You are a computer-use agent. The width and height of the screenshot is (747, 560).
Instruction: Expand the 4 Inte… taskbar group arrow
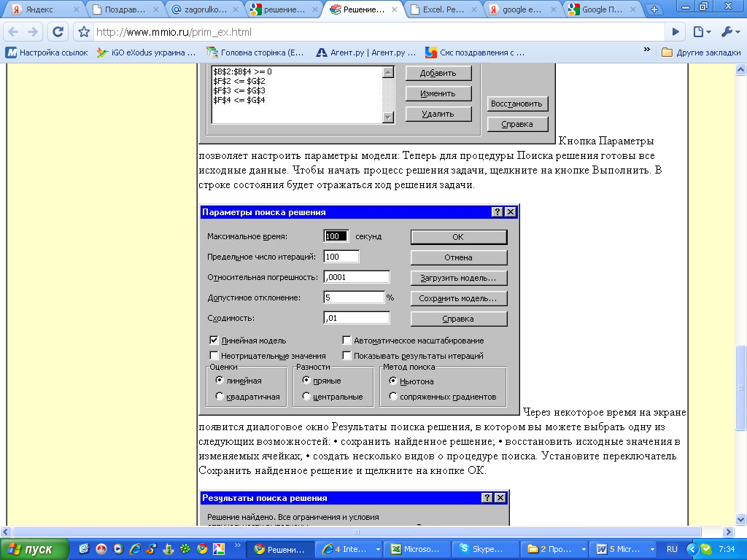tap(378, 550)
